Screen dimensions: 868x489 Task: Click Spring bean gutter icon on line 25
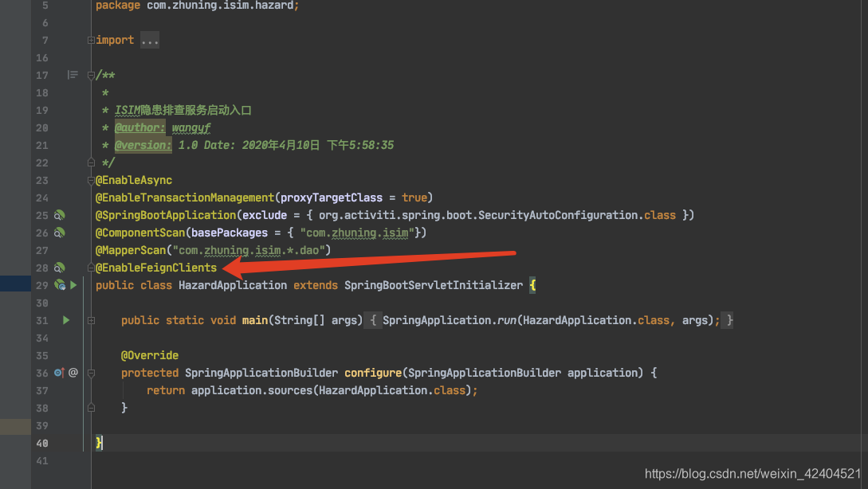[59, 215]
